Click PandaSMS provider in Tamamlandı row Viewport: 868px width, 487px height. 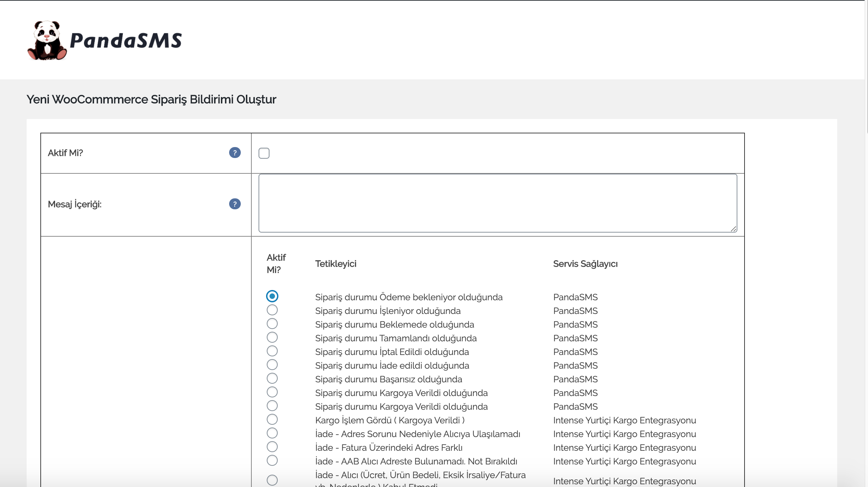[575, 338]
